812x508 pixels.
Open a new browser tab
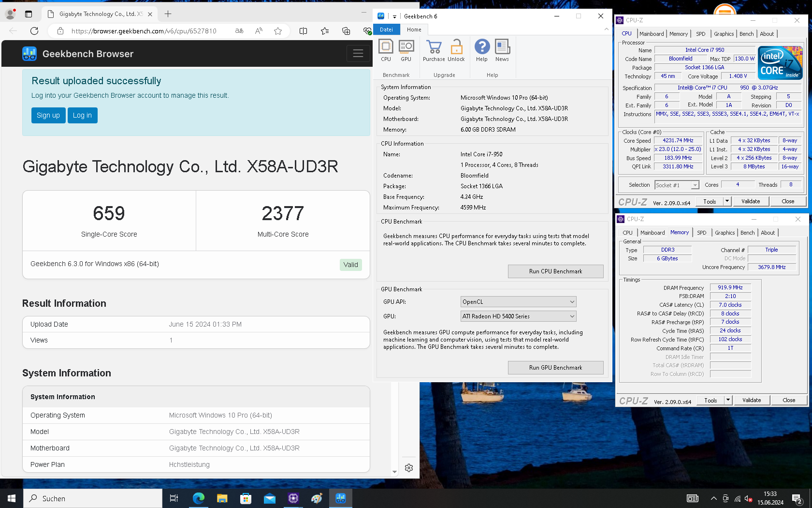pos(168,14)
